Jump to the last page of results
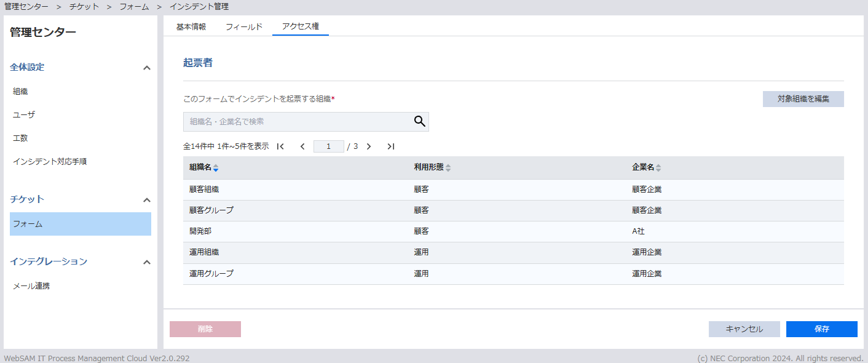This screenshot has height=363, width=868. point(390,146)
